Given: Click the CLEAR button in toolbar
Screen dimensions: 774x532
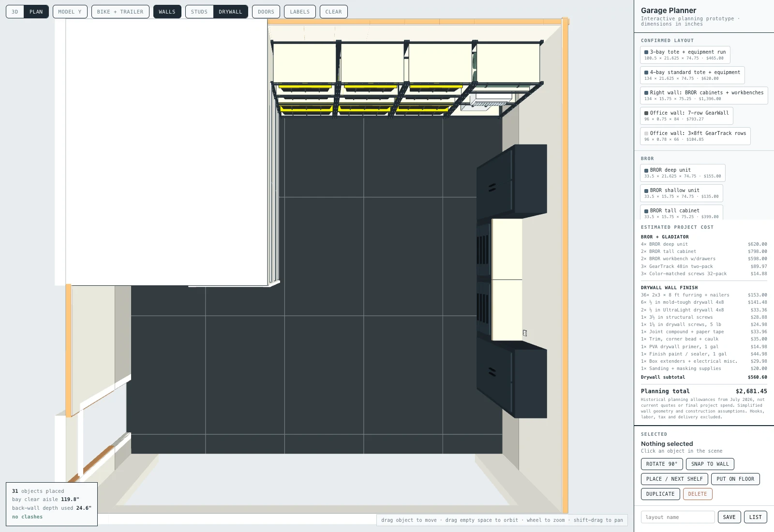Looking at the screenshot, I should pos(334,12).
